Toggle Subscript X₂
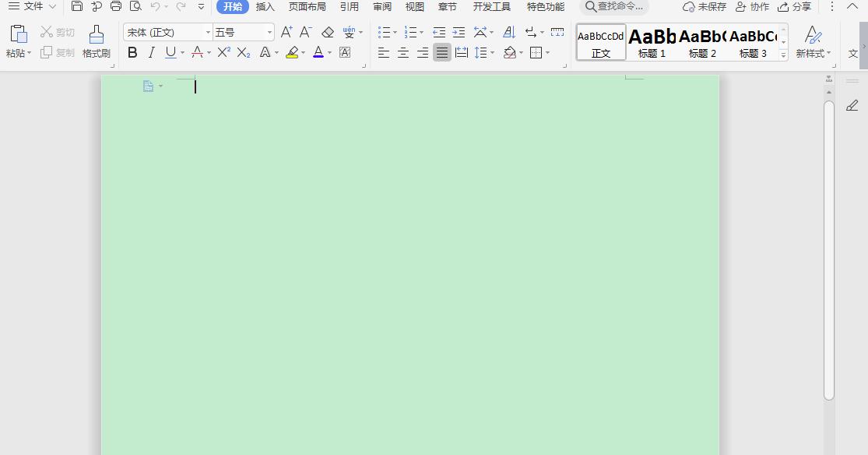This screenshot has height=455, width=868. (x=244, y=53)
